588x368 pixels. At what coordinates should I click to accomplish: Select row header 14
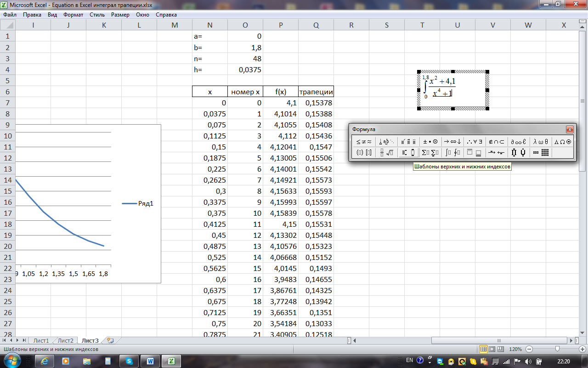click(x=8, y=180)
